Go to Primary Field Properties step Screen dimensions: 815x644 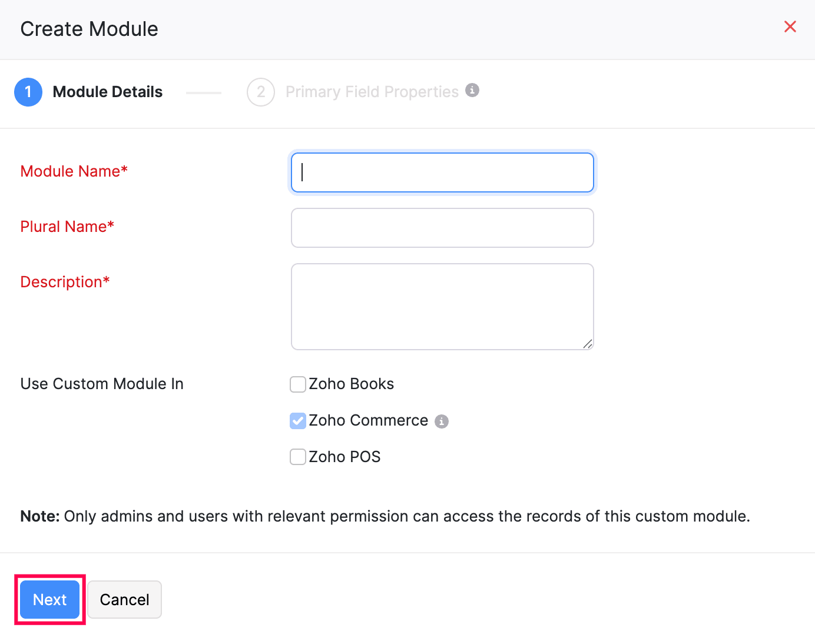pos(372,92)
